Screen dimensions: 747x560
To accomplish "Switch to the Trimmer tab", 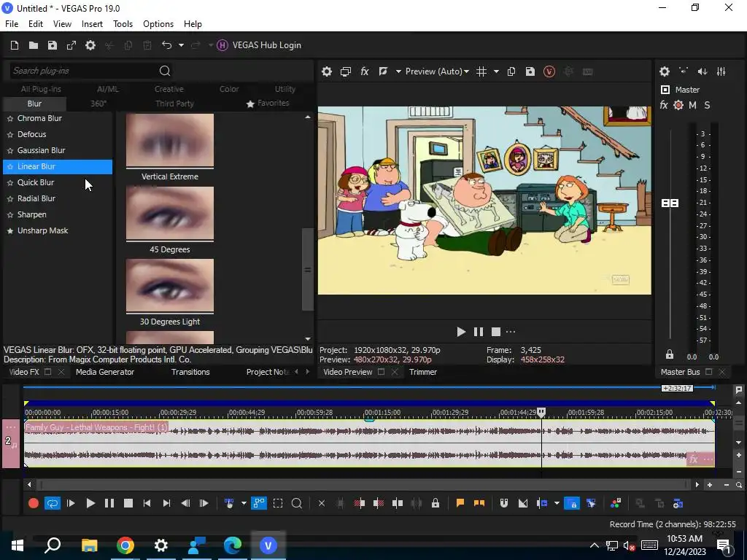I will [x=423, y=372].
